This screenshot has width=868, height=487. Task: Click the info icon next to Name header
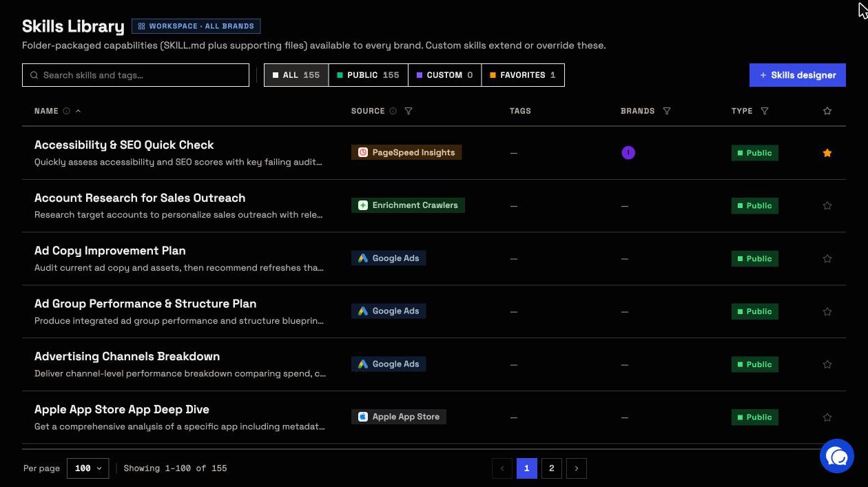pos(66,111)
